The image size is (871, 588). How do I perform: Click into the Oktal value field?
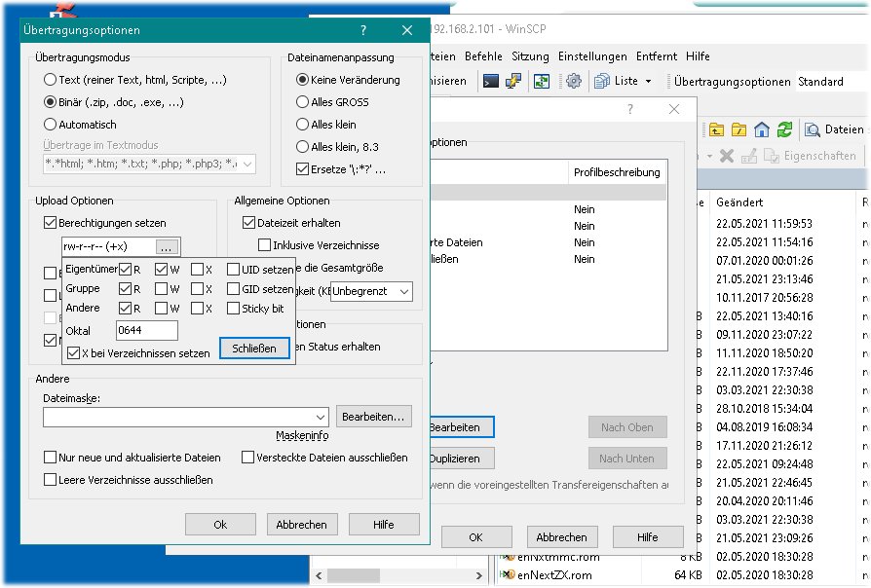[146, 331]
